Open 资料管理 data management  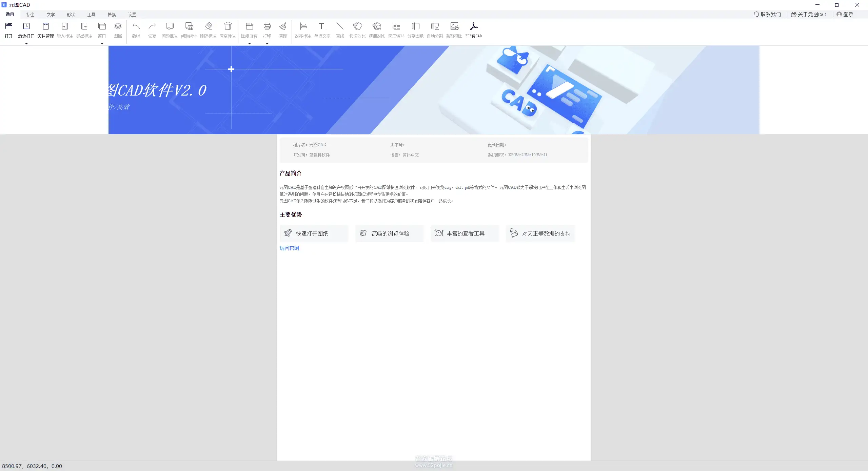[x=45, y=30]
